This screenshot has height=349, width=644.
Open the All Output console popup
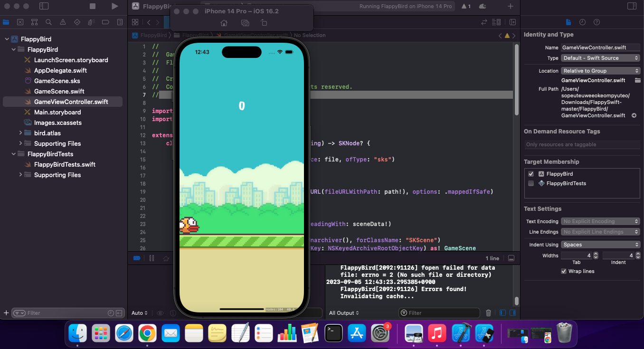(344, 313)
